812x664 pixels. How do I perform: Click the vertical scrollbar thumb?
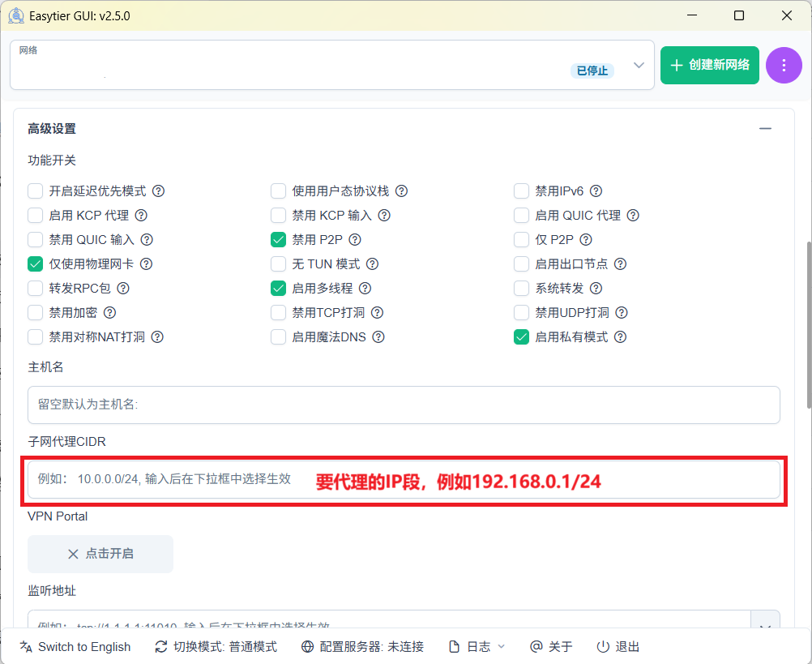(809, 325)
